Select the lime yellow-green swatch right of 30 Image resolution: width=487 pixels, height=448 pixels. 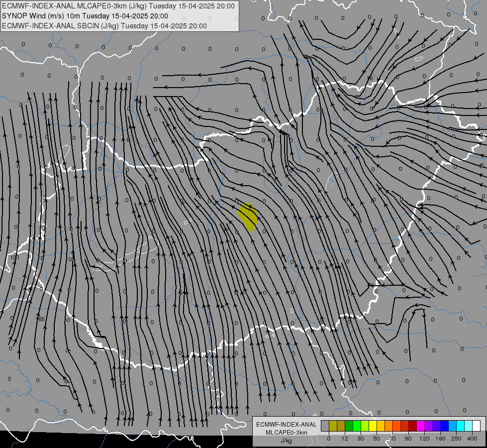365,426
